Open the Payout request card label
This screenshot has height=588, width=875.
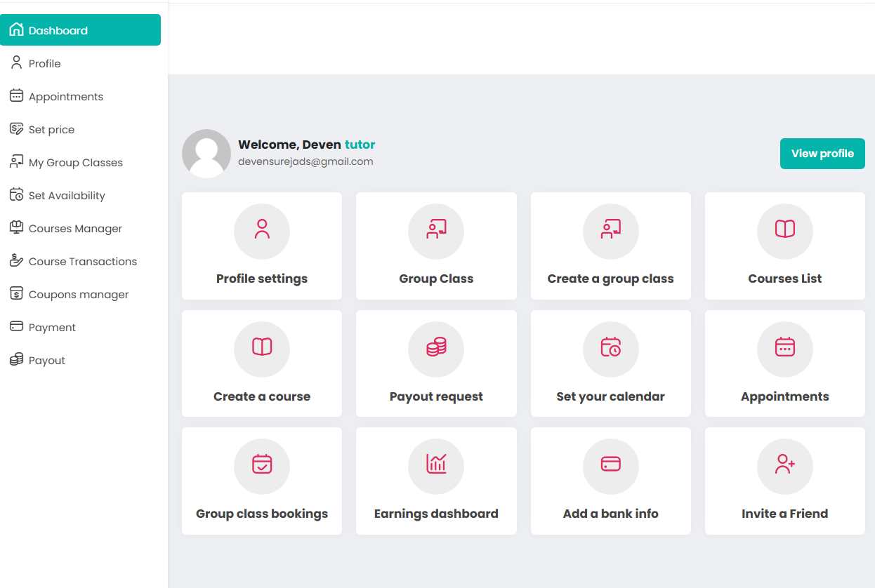point(436,396)
